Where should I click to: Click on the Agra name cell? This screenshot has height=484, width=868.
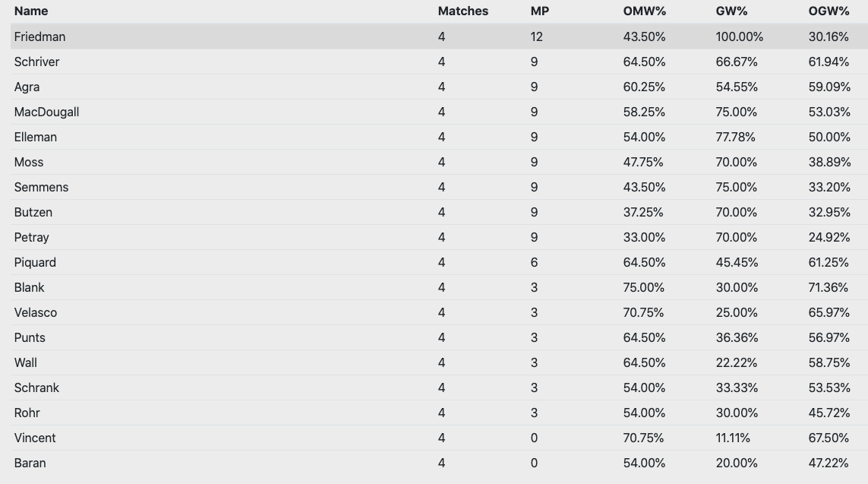click(27, 87)
